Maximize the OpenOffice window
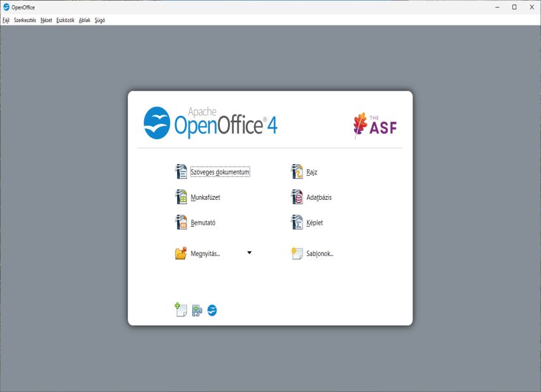The width and height of the screenshot is (541, 392). tap(514, 7)
